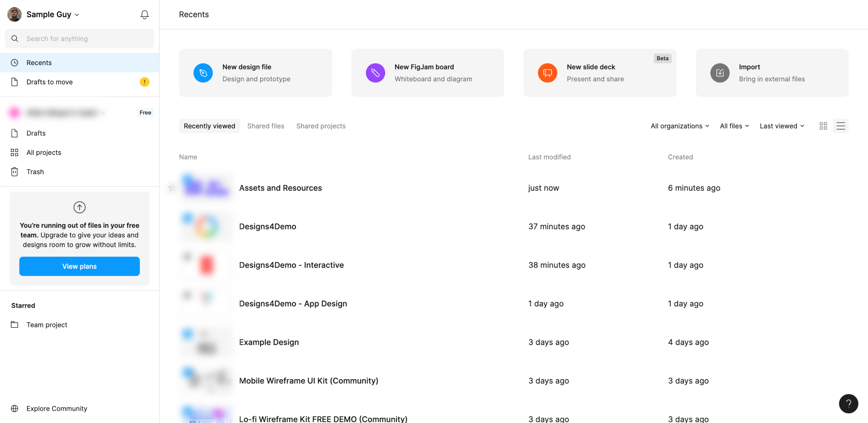This screenshot has width=868, height=423.
Task: Click the yellow warning badge on Drafts to move
Action: click(144, 82)
